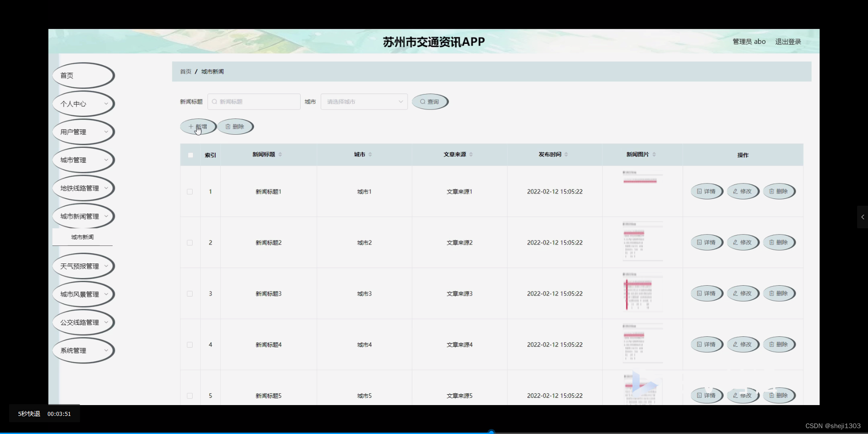
Task: Check the select-all checkbox in table header
Action: tap(190, 155)
